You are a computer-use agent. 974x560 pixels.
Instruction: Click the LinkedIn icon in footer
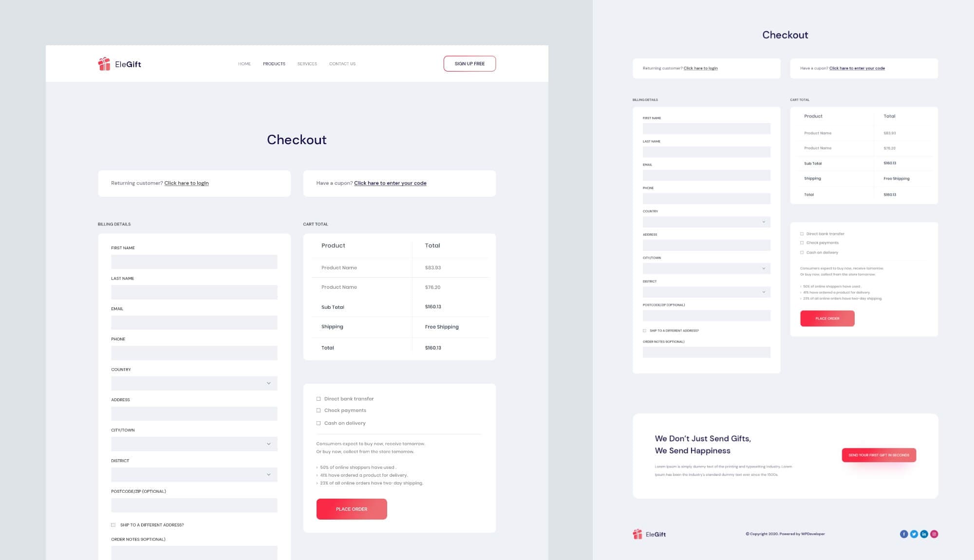[924, 534]
